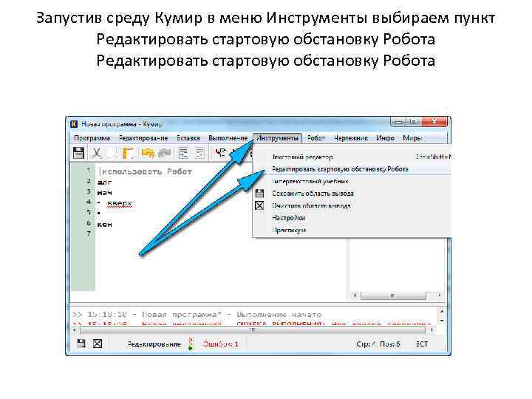Open the Программа menu

pyautogui.click(x=92, y=138)
